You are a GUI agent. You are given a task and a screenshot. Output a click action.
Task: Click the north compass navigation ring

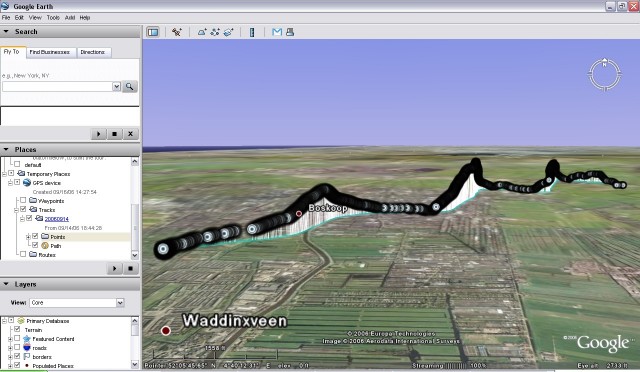click(604, 74)
